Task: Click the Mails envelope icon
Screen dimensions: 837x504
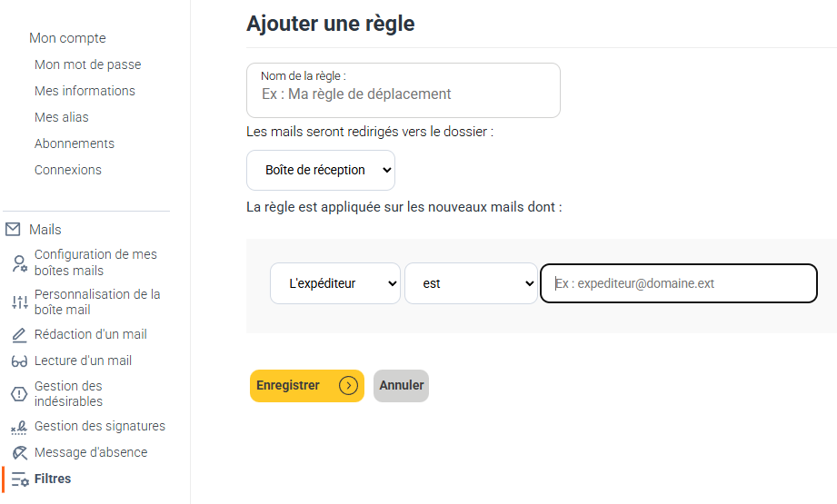Action: pos(13,230)
